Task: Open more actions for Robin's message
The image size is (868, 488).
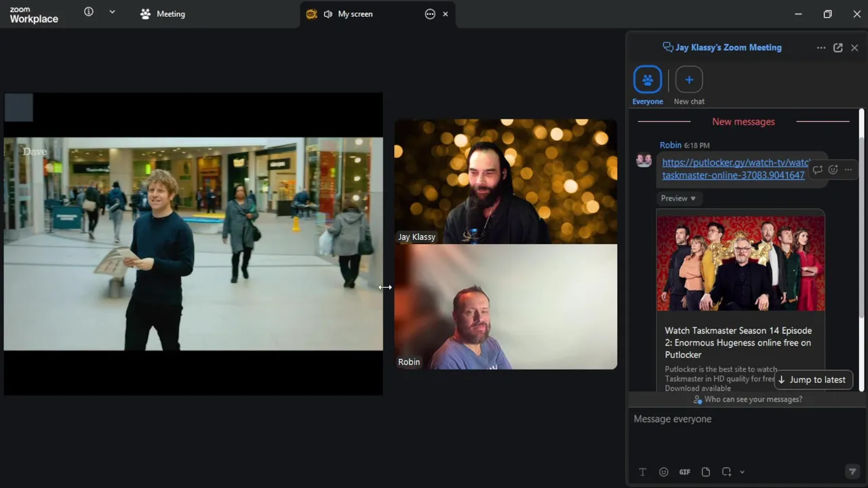Action: click(x=848, y=169)
